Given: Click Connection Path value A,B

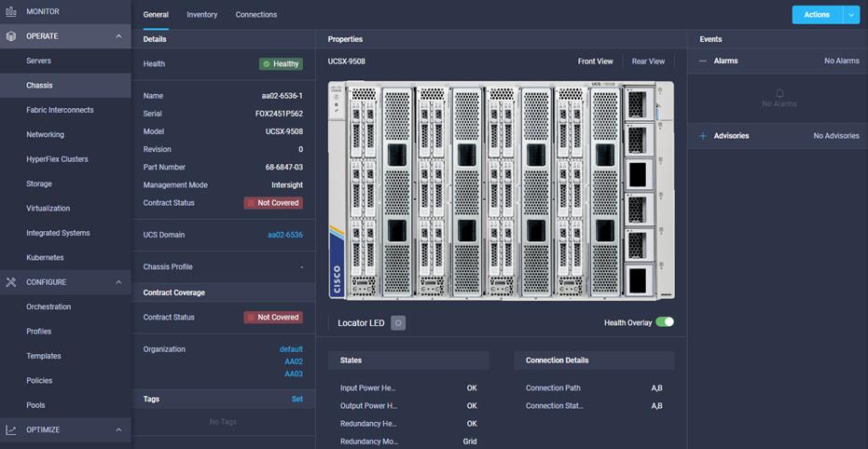Looking at the screenshot, I should tap(656, 388).
